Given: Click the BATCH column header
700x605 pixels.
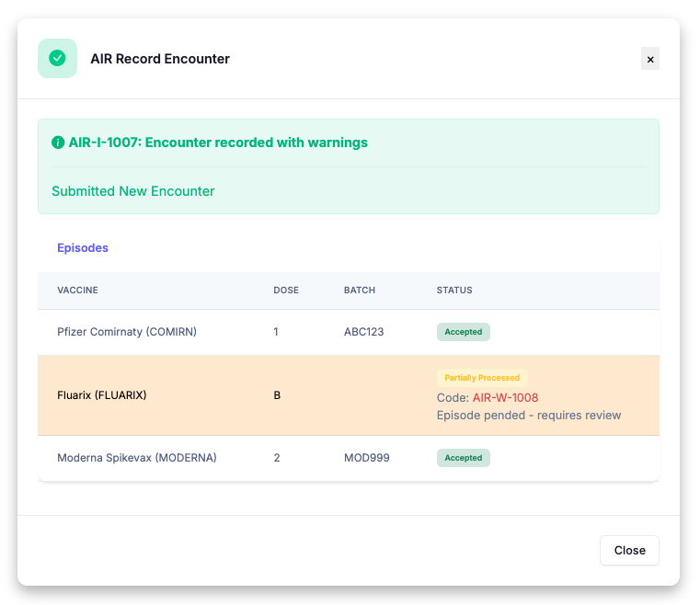Looking at the screenshot, I should click(x=360, y=290).
